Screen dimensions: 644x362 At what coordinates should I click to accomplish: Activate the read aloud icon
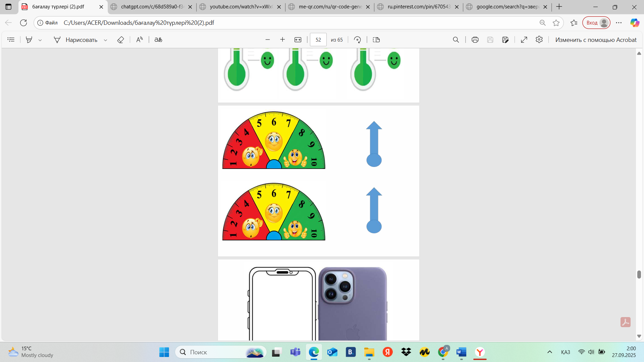tap(140, 40)
